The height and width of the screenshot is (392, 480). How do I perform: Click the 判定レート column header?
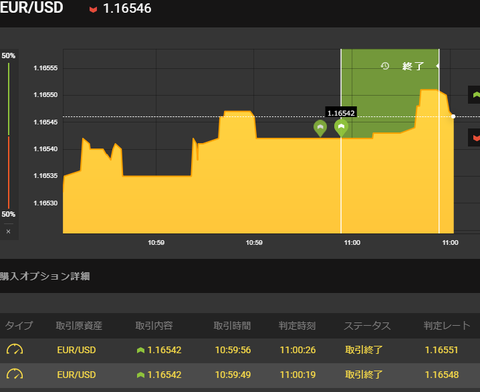point(447,325)
